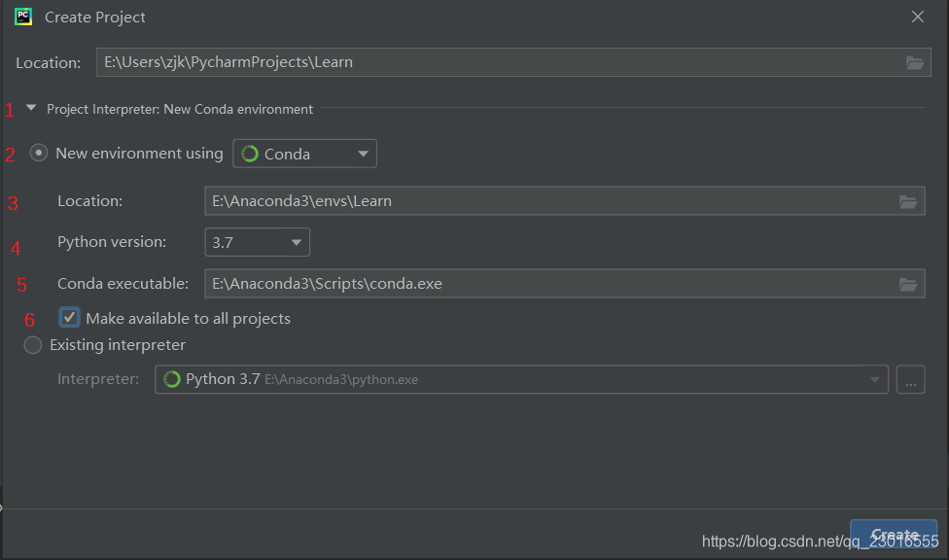Click the E:\Anaconda3\envs\Learn location field

[x=564, y=201]
